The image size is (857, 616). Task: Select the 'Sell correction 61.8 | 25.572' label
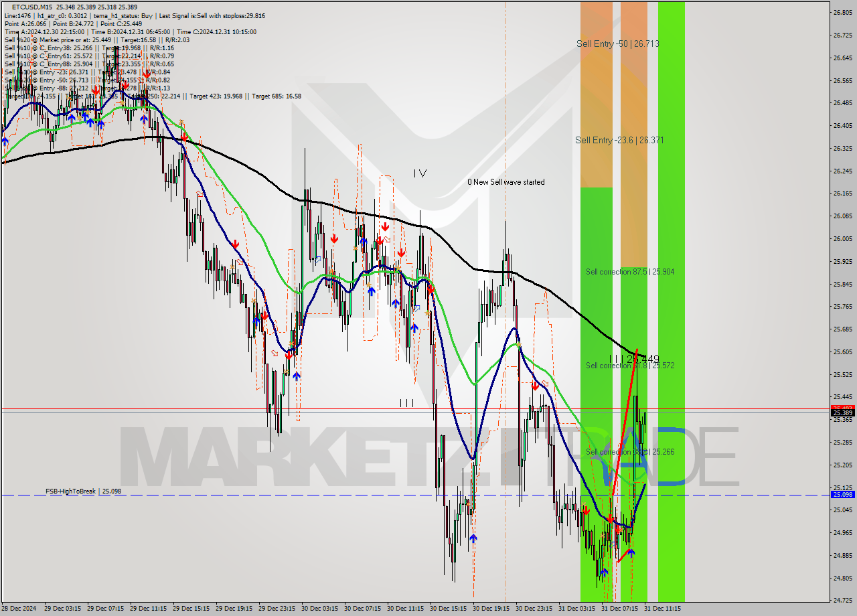630,366
